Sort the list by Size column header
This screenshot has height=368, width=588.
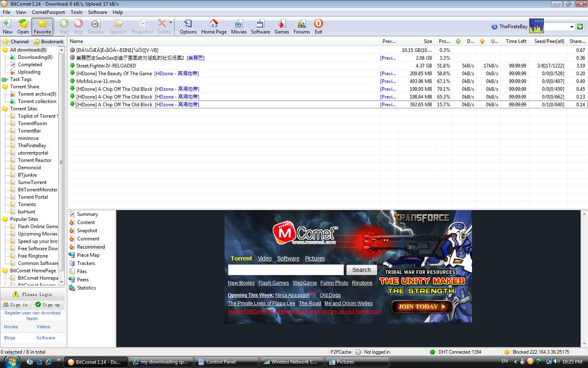coord(416,41)
